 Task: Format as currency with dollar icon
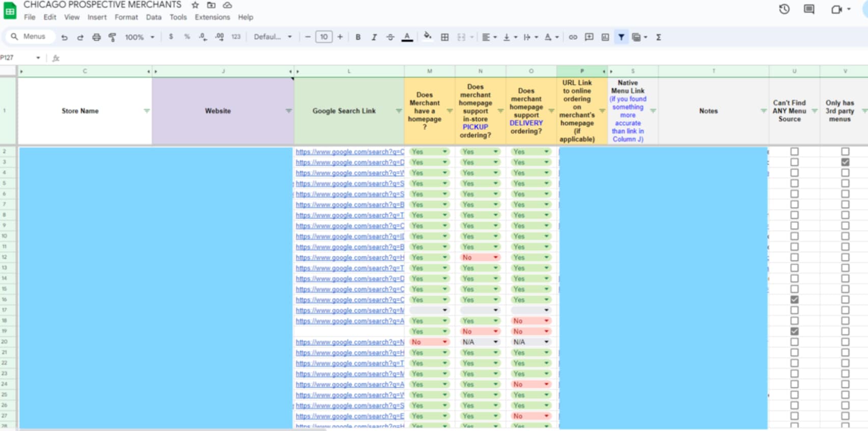(171, 37)
